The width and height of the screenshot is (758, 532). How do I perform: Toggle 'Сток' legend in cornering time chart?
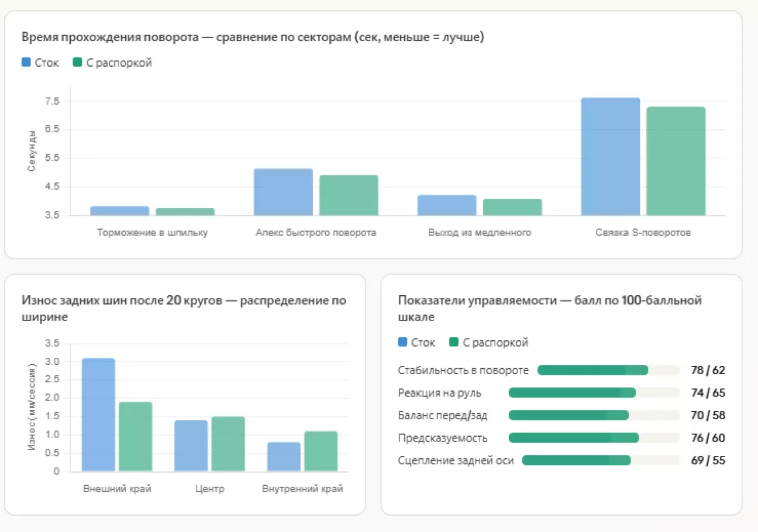tap(40, 63)
